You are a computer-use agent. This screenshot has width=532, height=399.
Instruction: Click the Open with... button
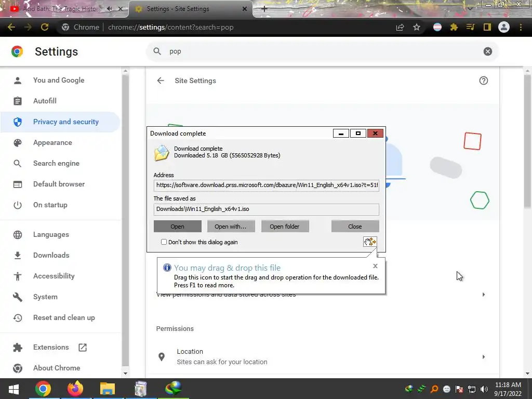231,227
